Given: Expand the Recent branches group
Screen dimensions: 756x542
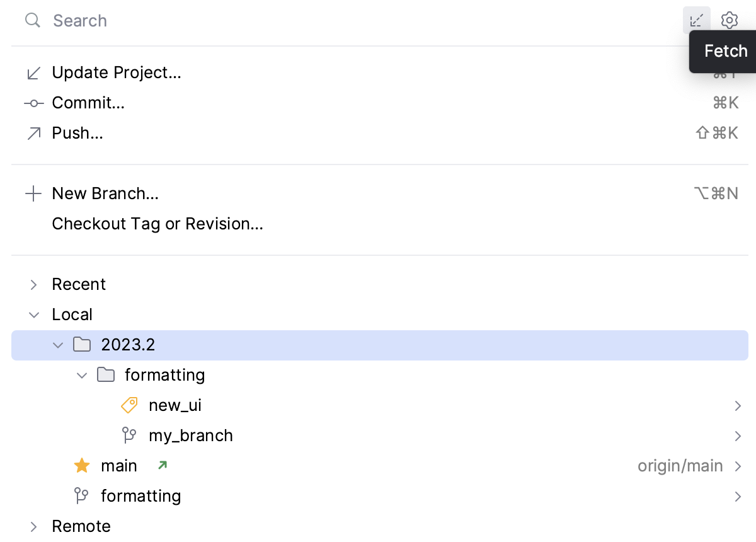Looking at the screenshot, I should 34,284.
